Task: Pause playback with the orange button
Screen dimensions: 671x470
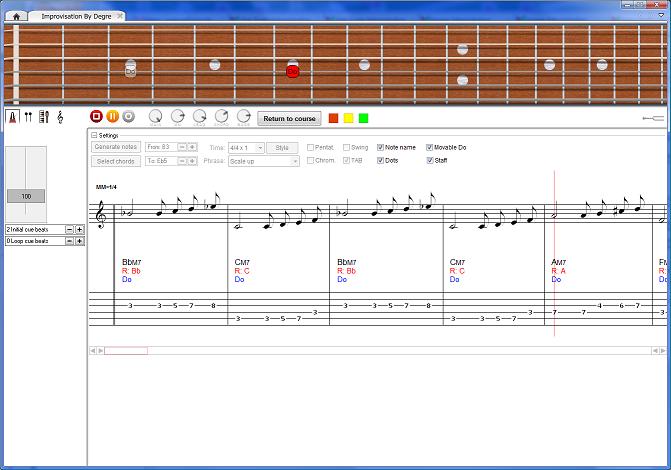Action: point(112,117)
